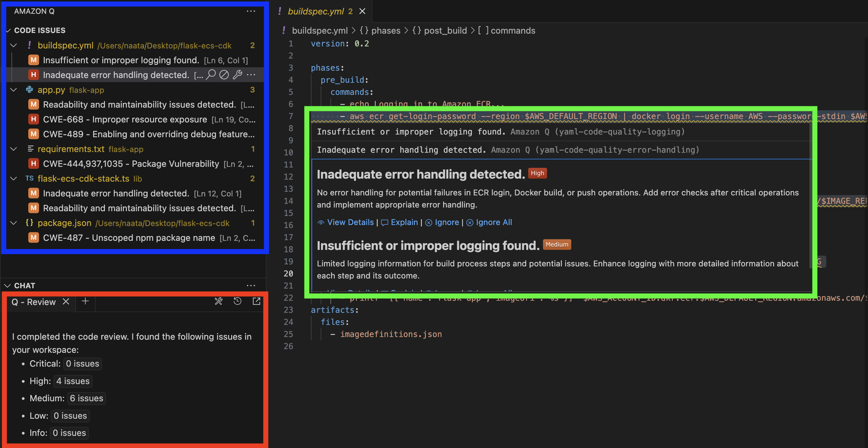Click the Explain link for the issue
Viewport: 868px width, 448px height.
point(403,222)
